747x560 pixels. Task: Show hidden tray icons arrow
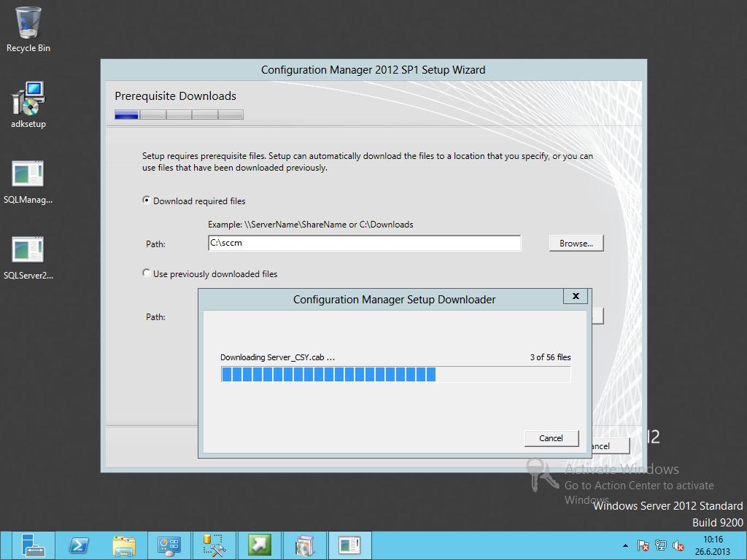(x=625, y=545)
